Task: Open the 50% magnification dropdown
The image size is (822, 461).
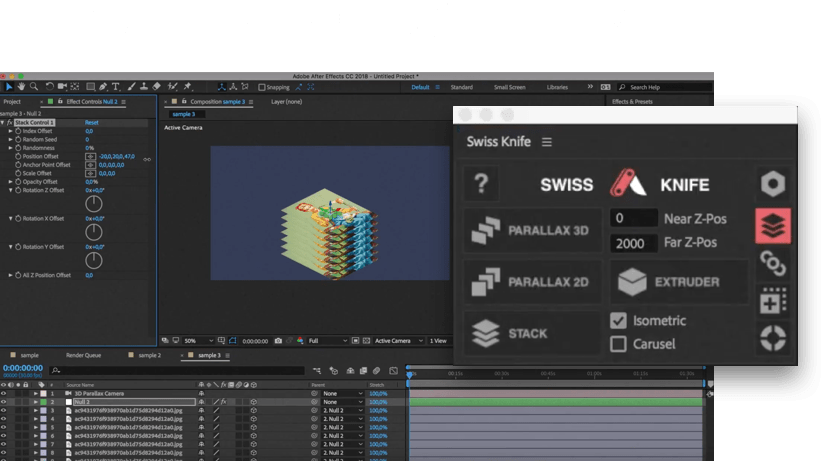Action: click(x=199, y=341)
